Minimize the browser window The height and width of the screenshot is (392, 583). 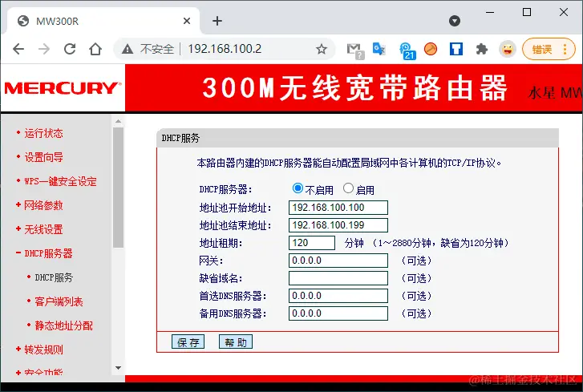tap(490, 12)
